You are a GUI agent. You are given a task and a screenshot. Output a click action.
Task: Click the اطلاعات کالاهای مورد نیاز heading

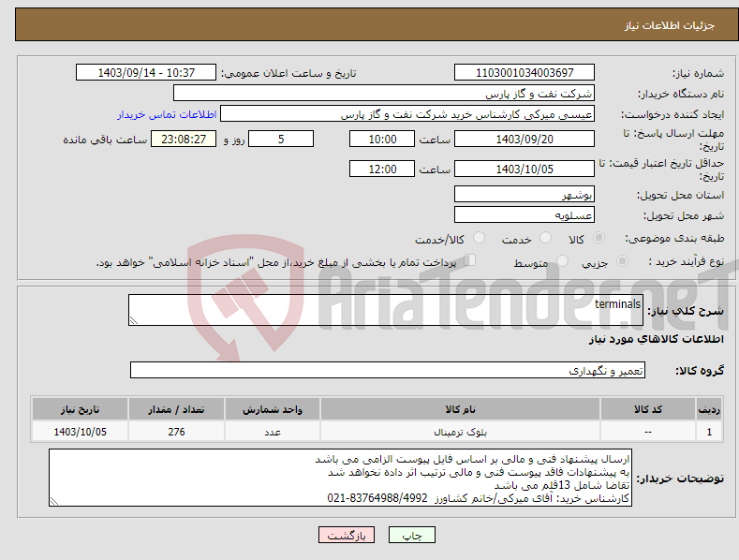[656, 339]
